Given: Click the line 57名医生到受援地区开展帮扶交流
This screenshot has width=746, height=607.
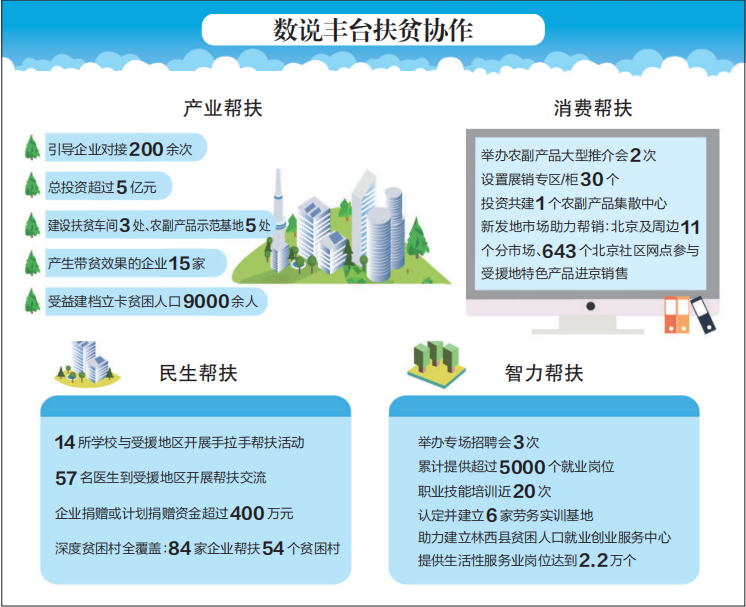Looking at the screenshot, I should 160,478.
